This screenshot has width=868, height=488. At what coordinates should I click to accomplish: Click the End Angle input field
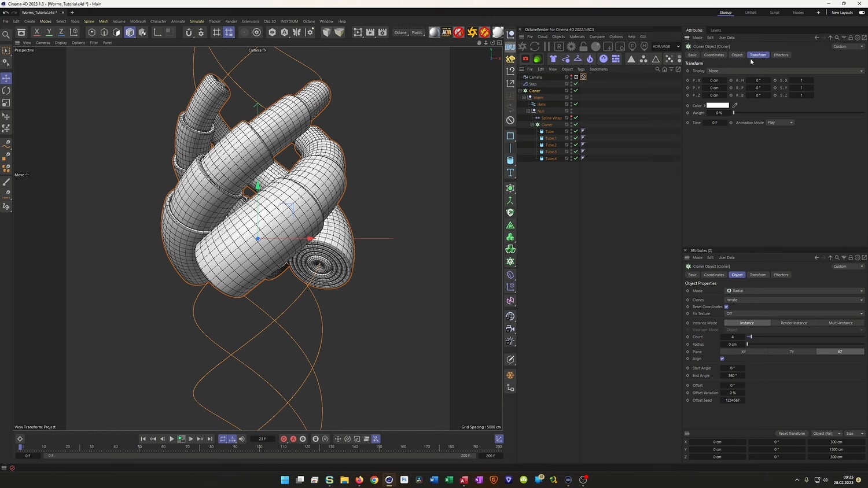pos(733,375)
